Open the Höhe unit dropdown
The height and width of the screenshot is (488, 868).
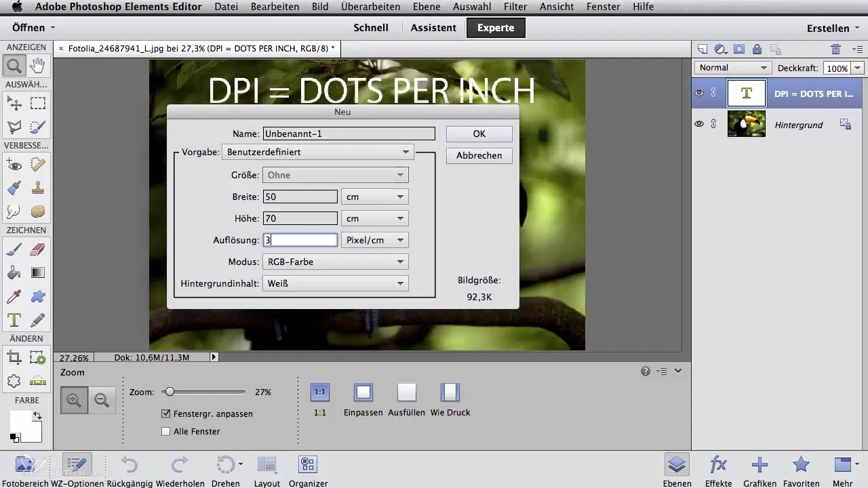tap(374, 218)
